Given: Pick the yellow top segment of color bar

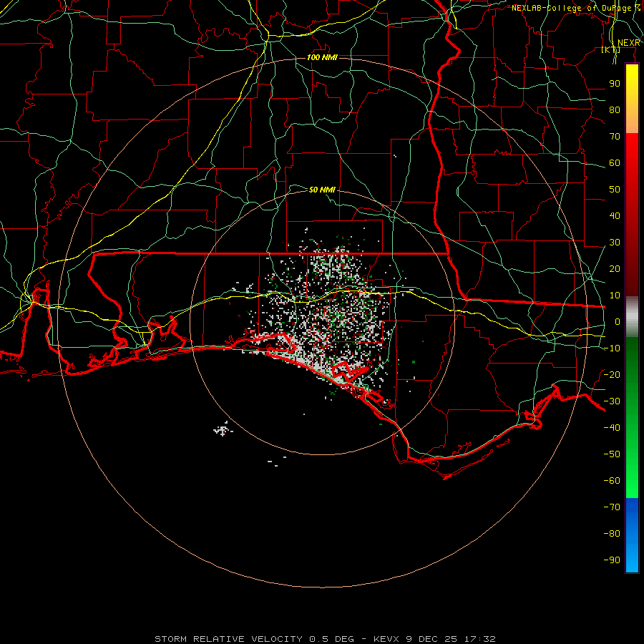Looking at the screenshot, I should (632, 99).
